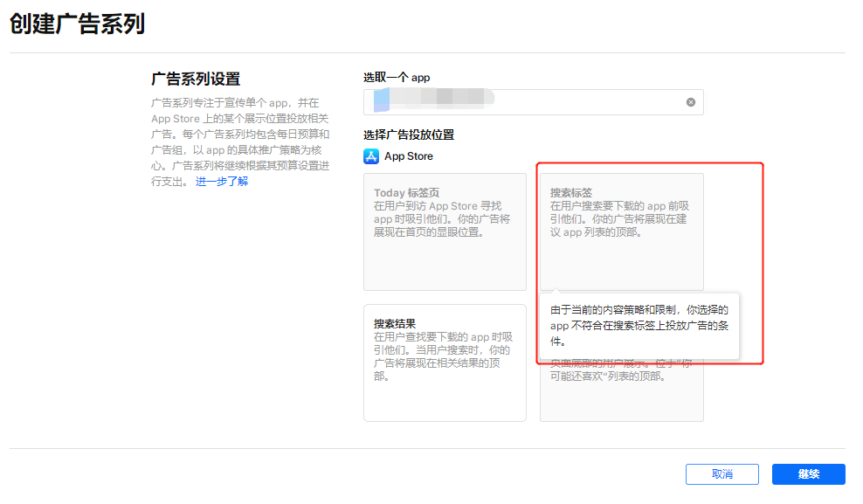Click the 继续 button
863x504 pixels.
[x=809, y=474]
